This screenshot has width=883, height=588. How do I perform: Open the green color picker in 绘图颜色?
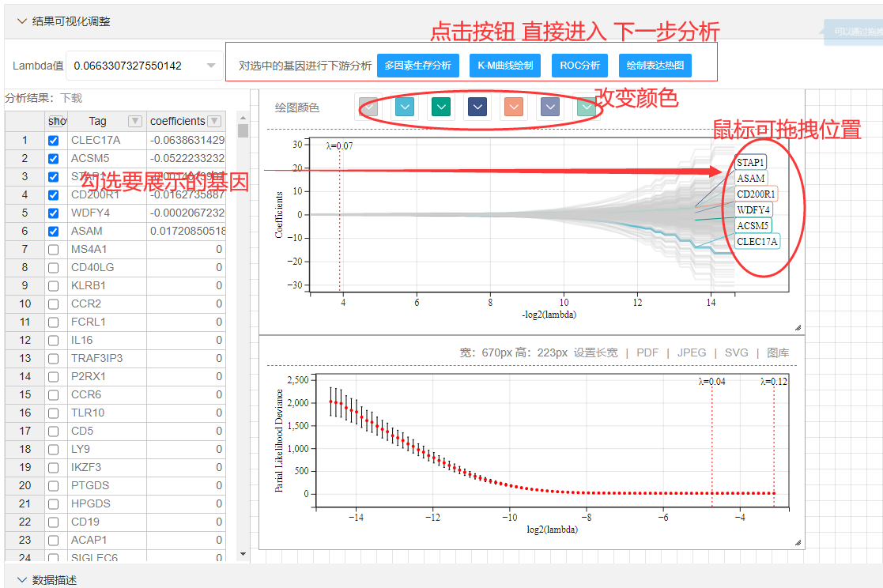pos(440,105)
